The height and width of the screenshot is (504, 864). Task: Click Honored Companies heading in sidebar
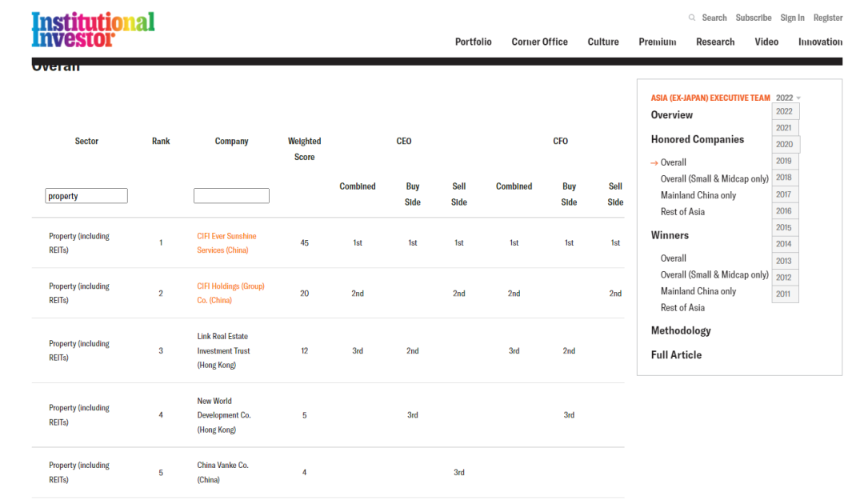[697, 139]
